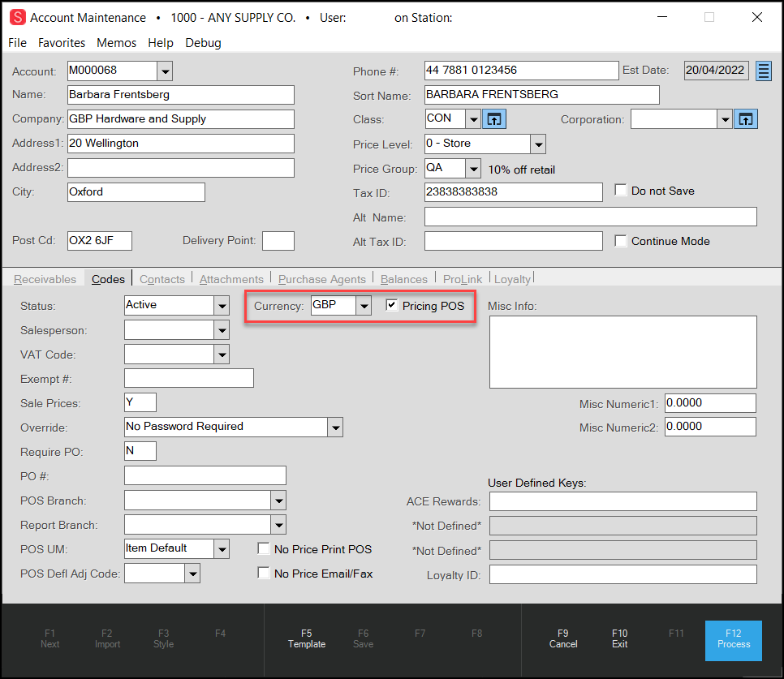Open the Report Branch dropdown
The height and width of the screenshot is (679, 784).
tap(278, 525)
